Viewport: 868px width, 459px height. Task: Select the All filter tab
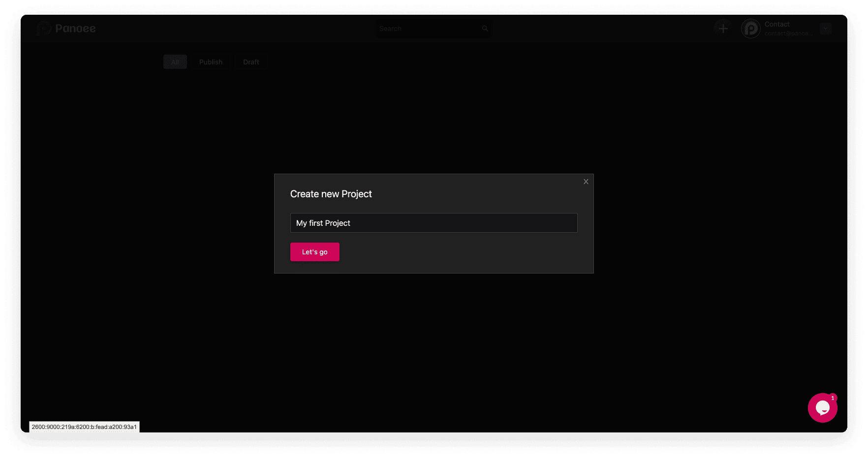tap(175, 62)
